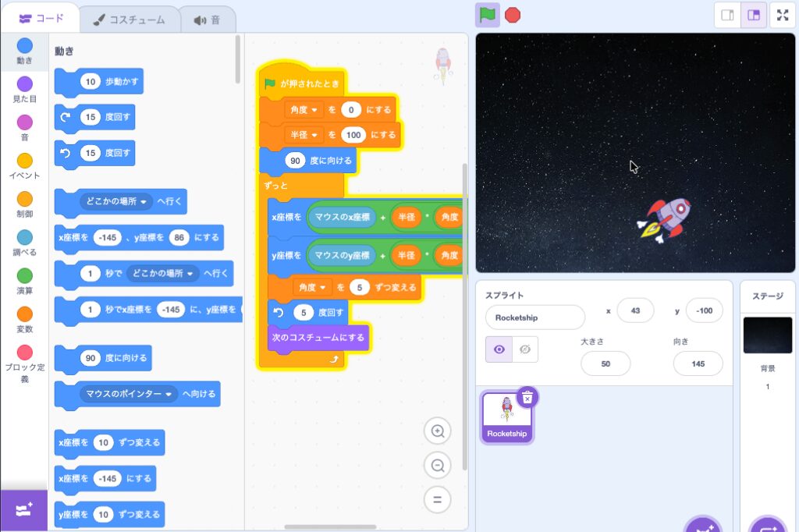799x532 pixels.
Task: Switch to small stage layout
Action: click(x=727, y=16)
